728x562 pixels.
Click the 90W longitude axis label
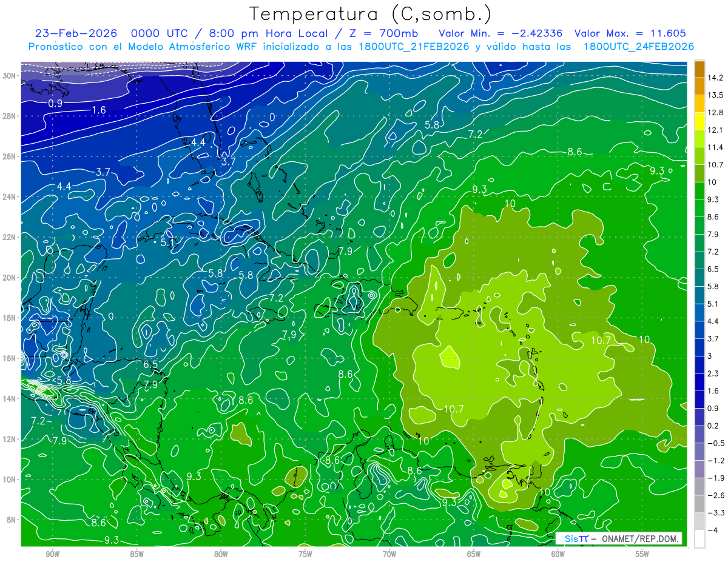coord(52,554)
